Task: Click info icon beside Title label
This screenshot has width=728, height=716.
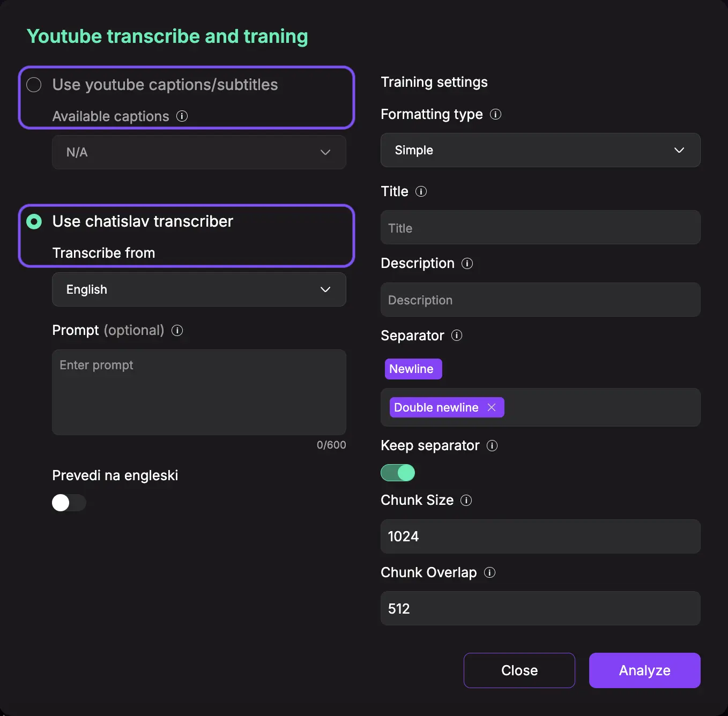Action: click(421, 191)
